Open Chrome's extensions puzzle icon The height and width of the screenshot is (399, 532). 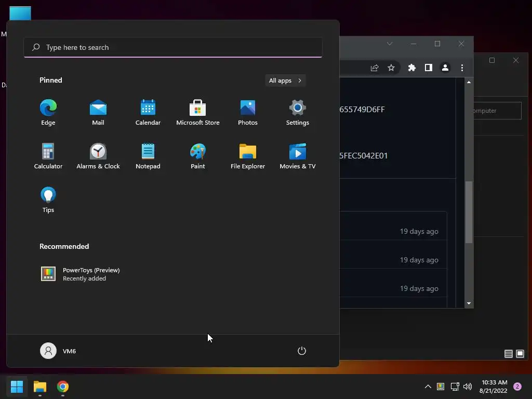click(412, 68)
